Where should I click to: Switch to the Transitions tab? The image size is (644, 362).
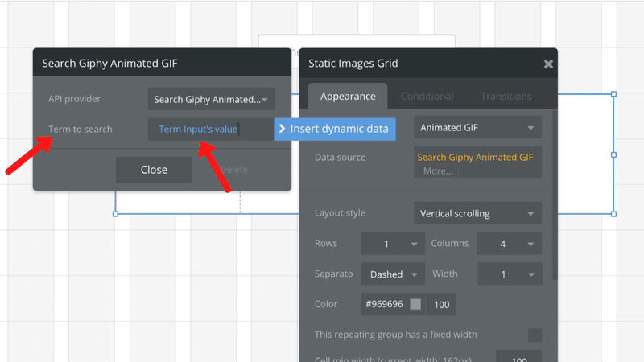506,97
